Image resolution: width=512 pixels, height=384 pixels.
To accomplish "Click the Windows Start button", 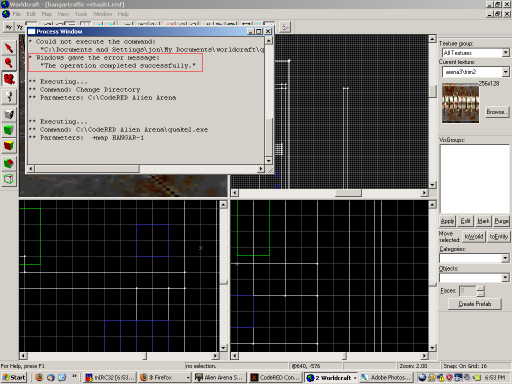I will coord(14,377).
